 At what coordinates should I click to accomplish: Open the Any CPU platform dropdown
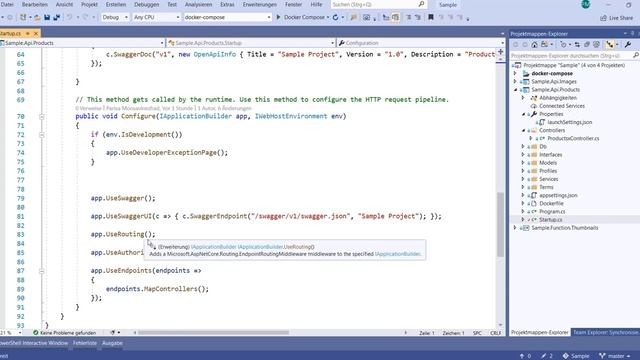point(156,18)
